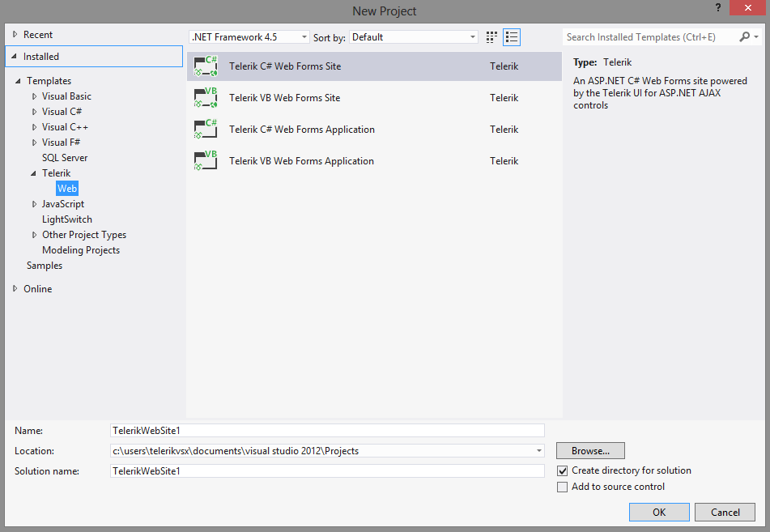The width and height of the screenshot is (770, 532).
Task: Select LightSwitch template category
Action: pyautogui.click(x=66, y=219)
